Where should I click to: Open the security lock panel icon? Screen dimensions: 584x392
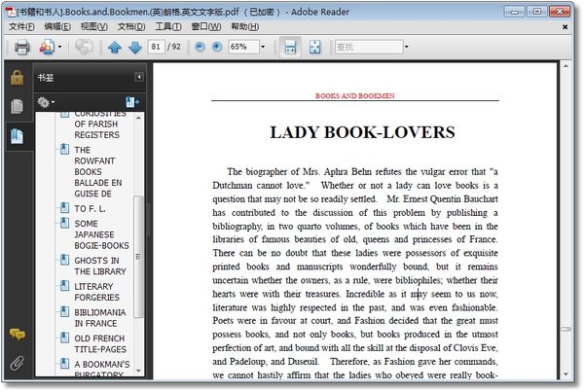tap(17, 77)
